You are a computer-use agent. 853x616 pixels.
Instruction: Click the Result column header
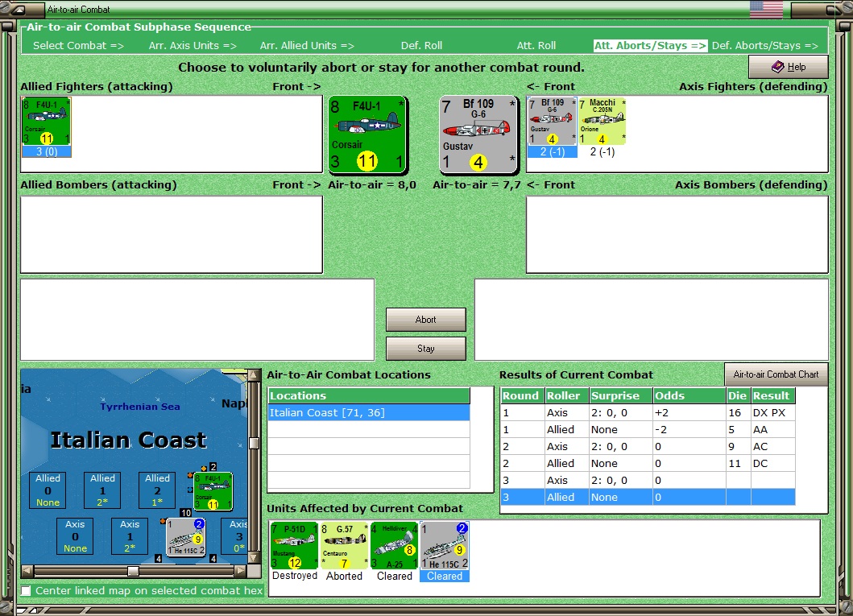click(x=773, y=396)
